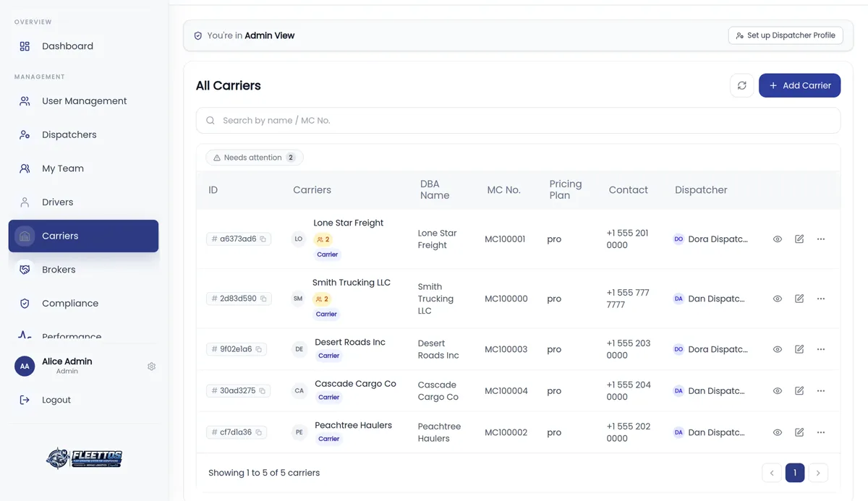Select page 1 in pagination
The image size is (868, 501).
point(795,473)
